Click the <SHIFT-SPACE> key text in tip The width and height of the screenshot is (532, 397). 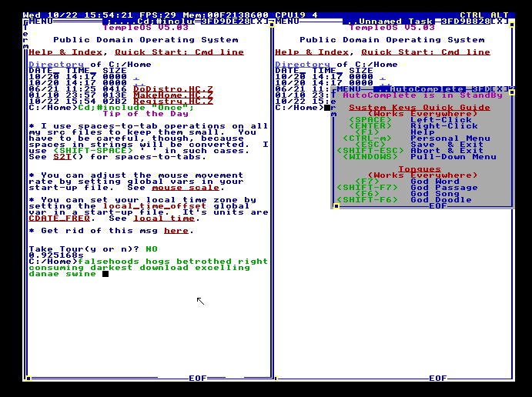tap(93, 151)
